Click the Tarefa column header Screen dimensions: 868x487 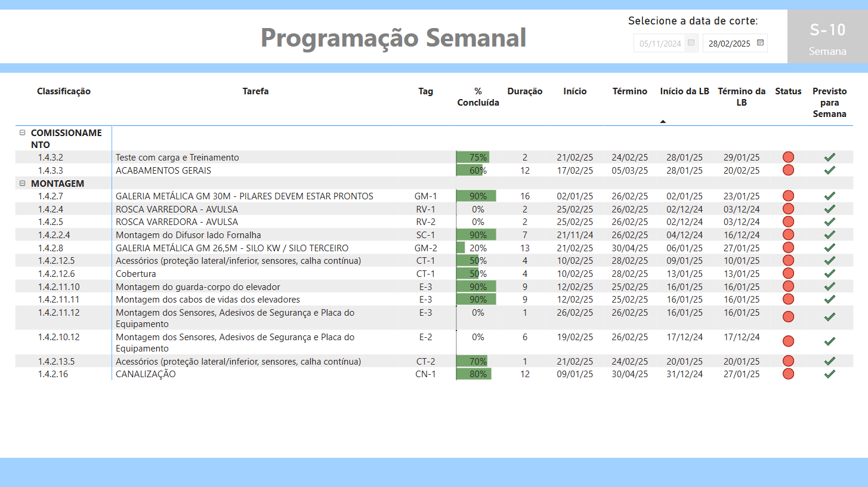coord(255,91)
